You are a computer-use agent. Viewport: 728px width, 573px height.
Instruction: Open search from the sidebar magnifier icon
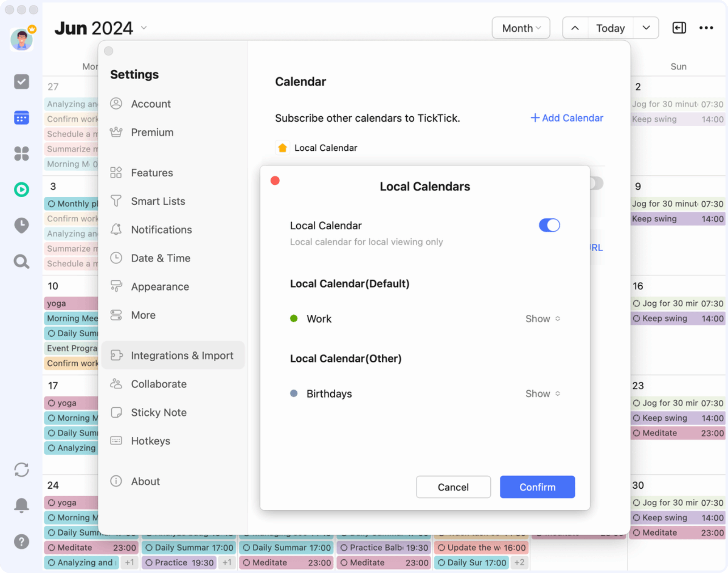[21, 262]
